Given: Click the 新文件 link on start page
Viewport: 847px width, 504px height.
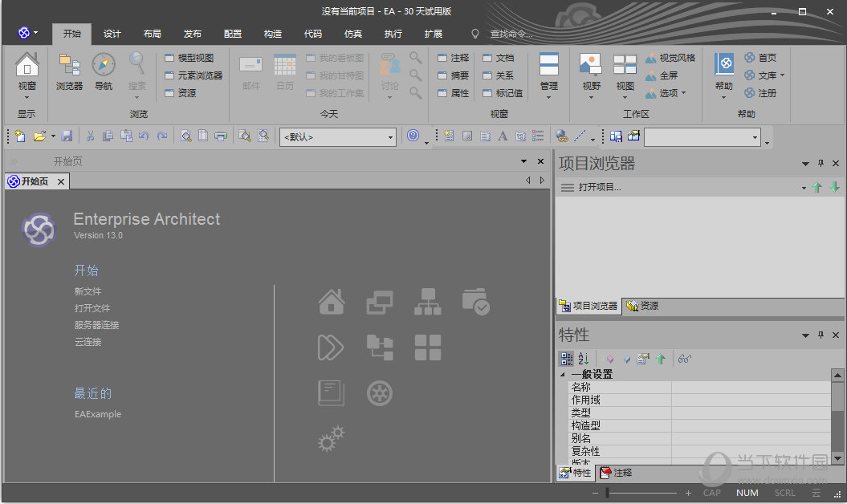Looking at the screenshot, I should pos(88,291).
